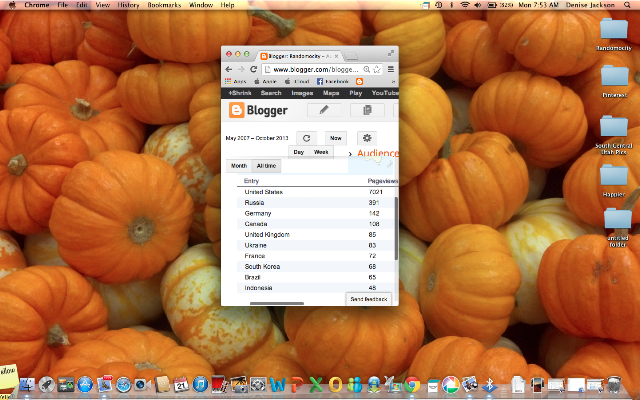Click the Blogger logo
The height and width of the screenshot is (400, 640).
point(258,110)
